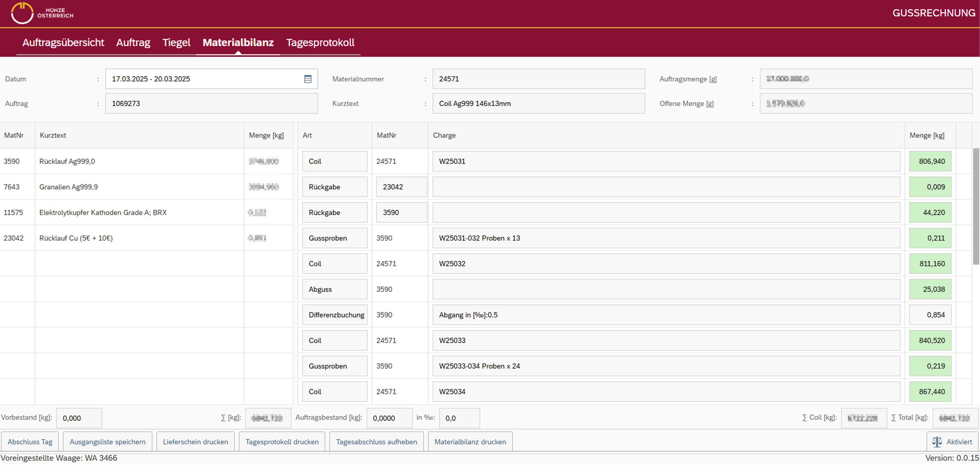Viewport: 980px width, 465px height.
Task: Click the Gussproben button for W25033-034
Action: point(334,366)
